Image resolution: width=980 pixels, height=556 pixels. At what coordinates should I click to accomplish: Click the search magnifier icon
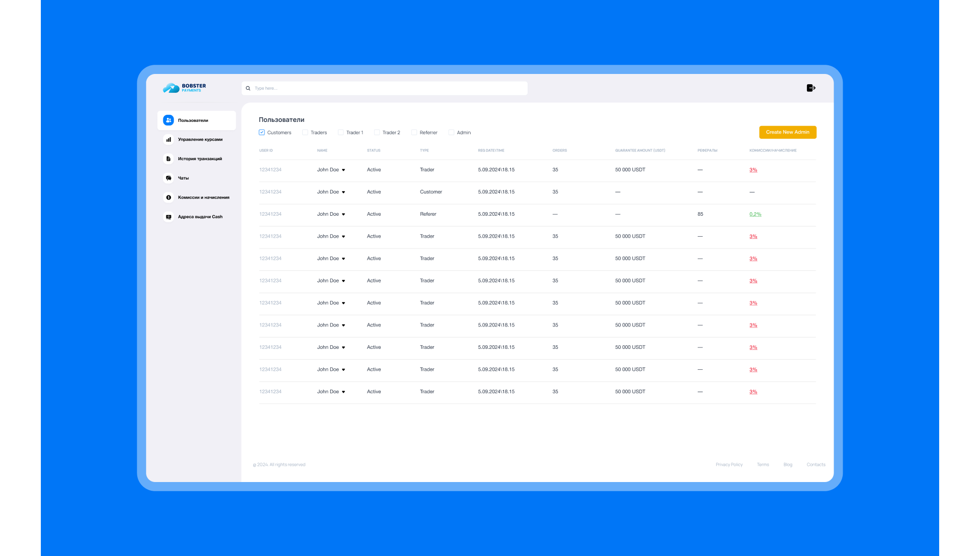click(x=248, y=88)
